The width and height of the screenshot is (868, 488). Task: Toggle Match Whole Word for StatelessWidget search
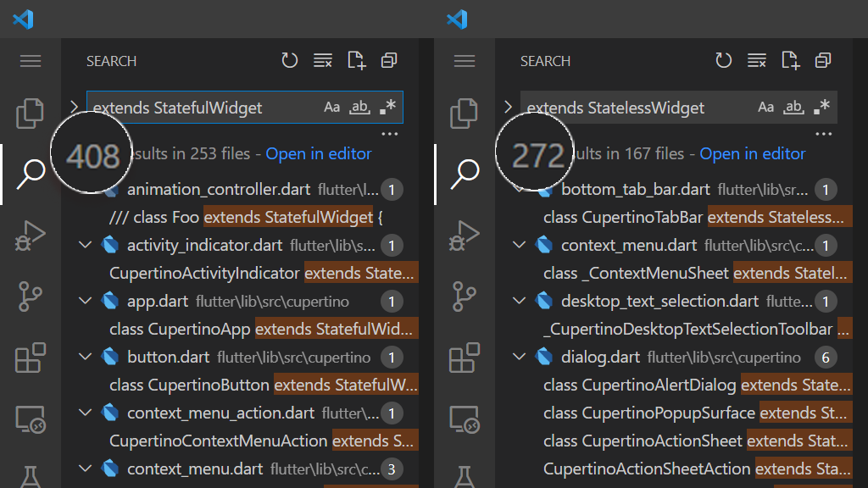(793, 108)
